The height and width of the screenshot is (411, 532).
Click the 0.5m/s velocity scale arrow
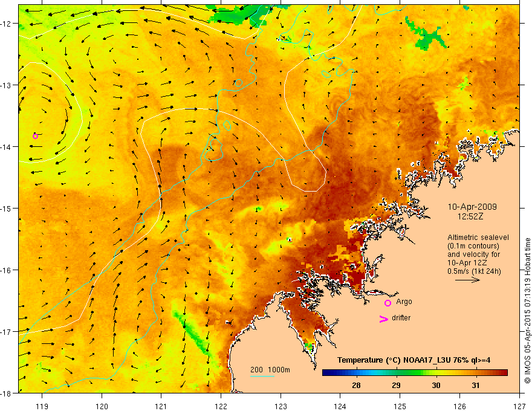pos(467,280)
